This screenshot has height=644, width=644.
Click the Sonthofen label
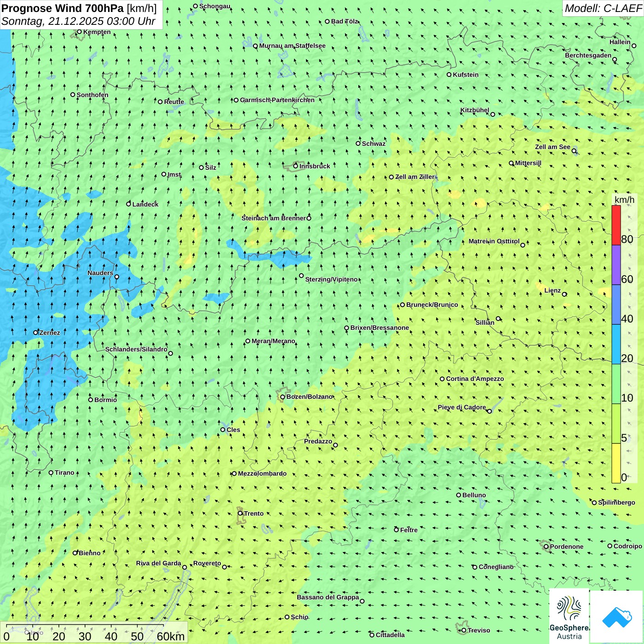[92, 95]
